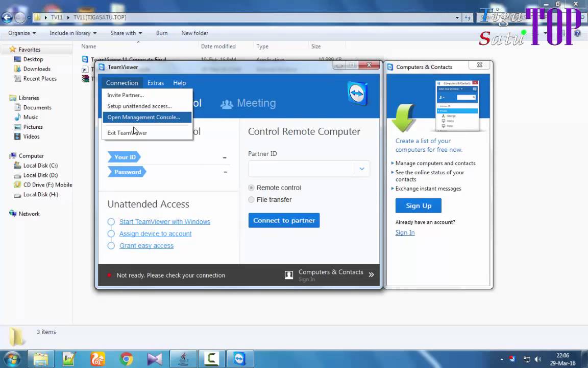This screenshot has width=588, height=368.
Task: Open the Organize dropdown in Explorer
Action: [x=22, y=33]
